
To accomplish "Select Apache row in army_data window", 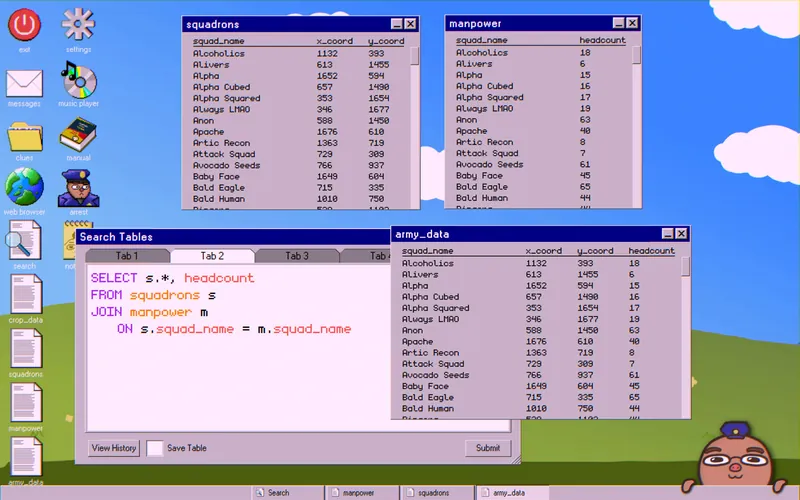I will (540, 341).
